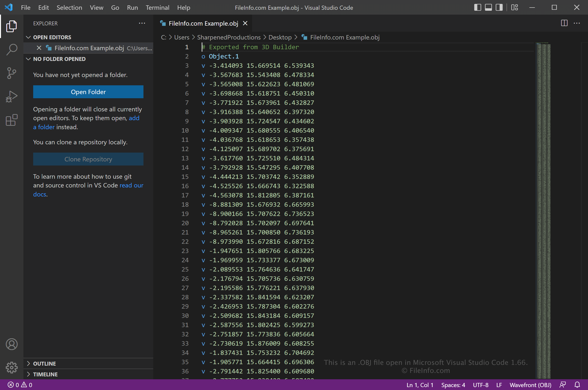Toggle secondary side bar visibility
This screenshot has height=390, width=588.
point(499,8)
